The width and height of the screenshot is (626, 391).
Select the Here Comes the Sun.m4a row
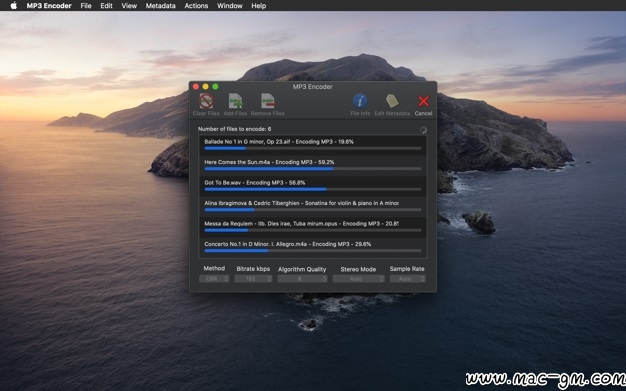tap(313, 165)
